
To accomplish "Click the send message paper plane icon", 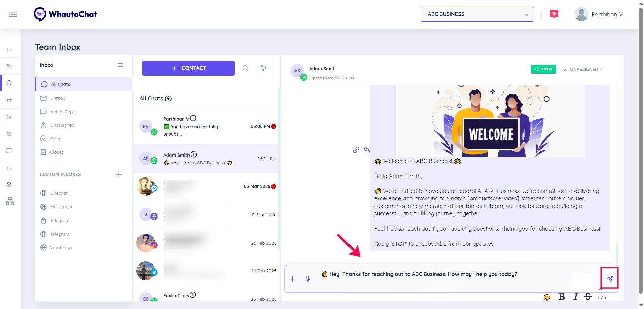I will (609, 279).
